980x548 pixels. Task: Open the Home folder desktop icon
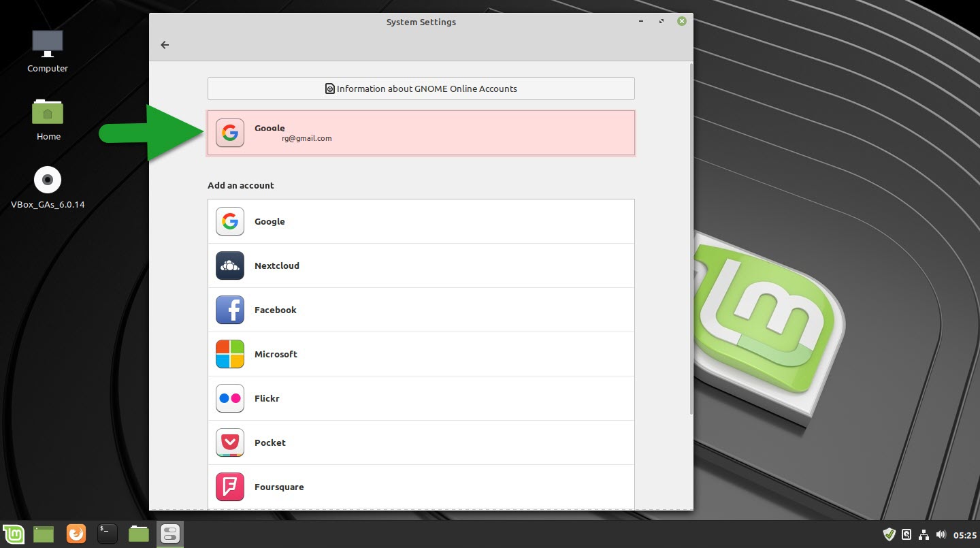point(48,119)
